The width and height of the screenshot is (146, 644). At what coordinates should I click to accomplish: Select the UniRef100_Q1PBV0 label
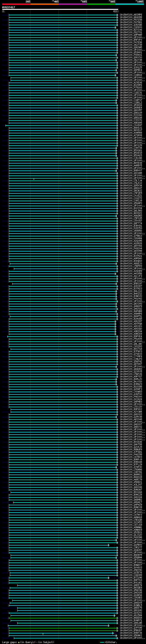click(131, 545)
